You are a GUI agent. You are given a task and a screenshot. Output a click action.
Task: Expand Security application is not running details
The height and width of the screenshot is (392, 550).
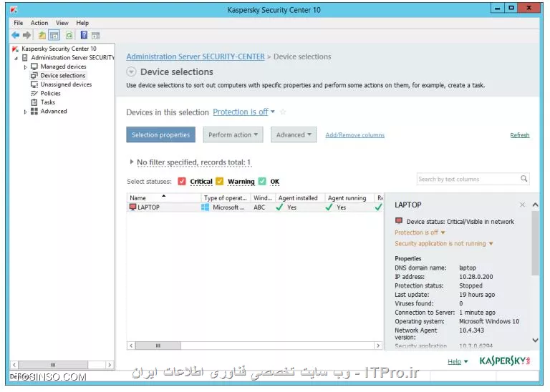click(x=491, y=243)
